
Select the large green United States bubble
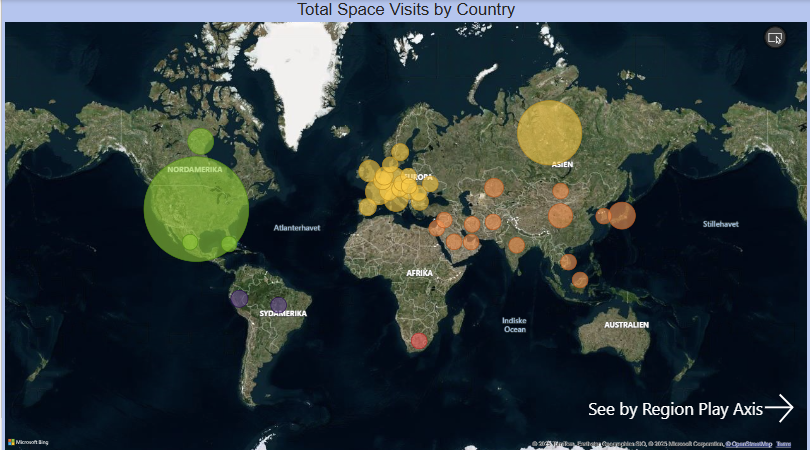click(x=196, y=209)
